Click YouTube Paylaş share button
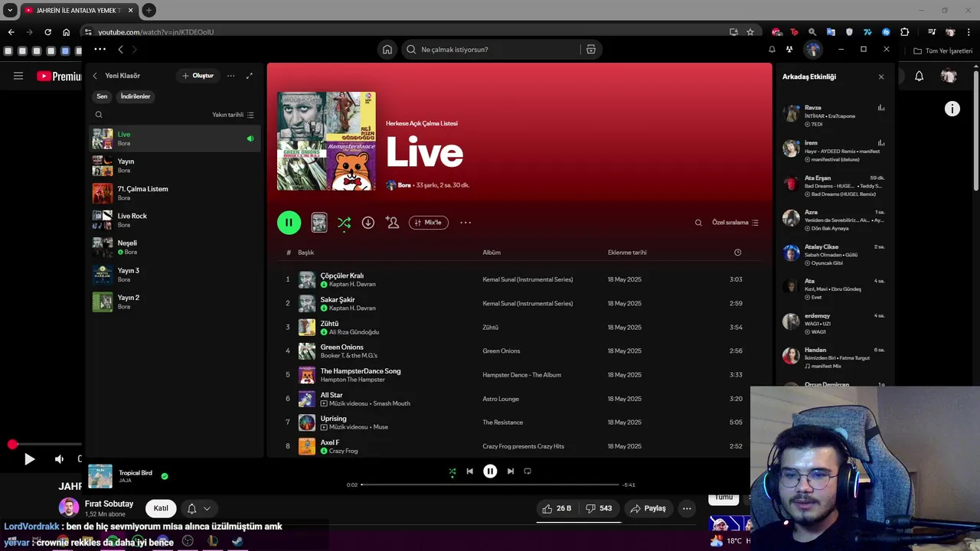The height and width of the screenshot is (551, 980). pyautogui.click(x=648, y=508)
